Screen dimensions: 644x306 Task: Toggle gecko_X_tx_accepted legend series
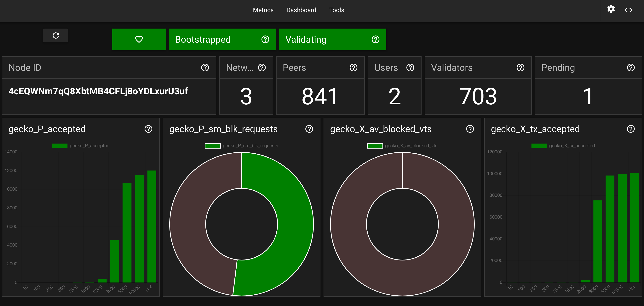pos(563,145)
